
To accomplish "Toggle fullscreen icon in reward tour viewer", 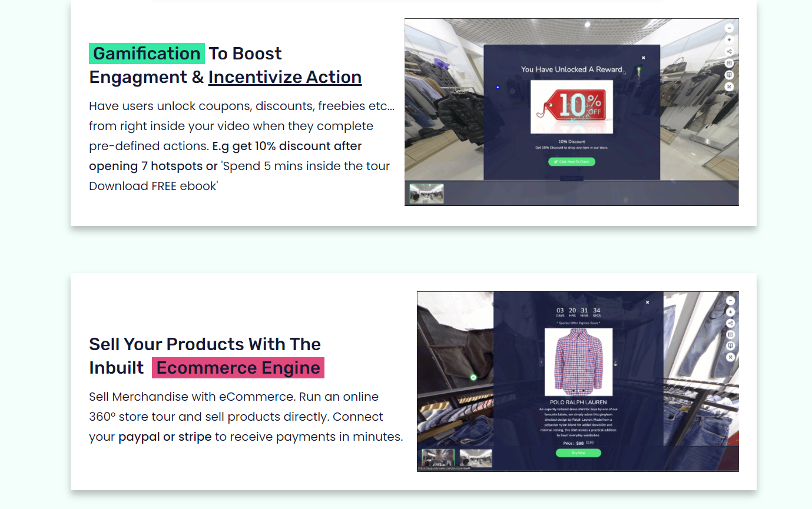I will 729,87.
